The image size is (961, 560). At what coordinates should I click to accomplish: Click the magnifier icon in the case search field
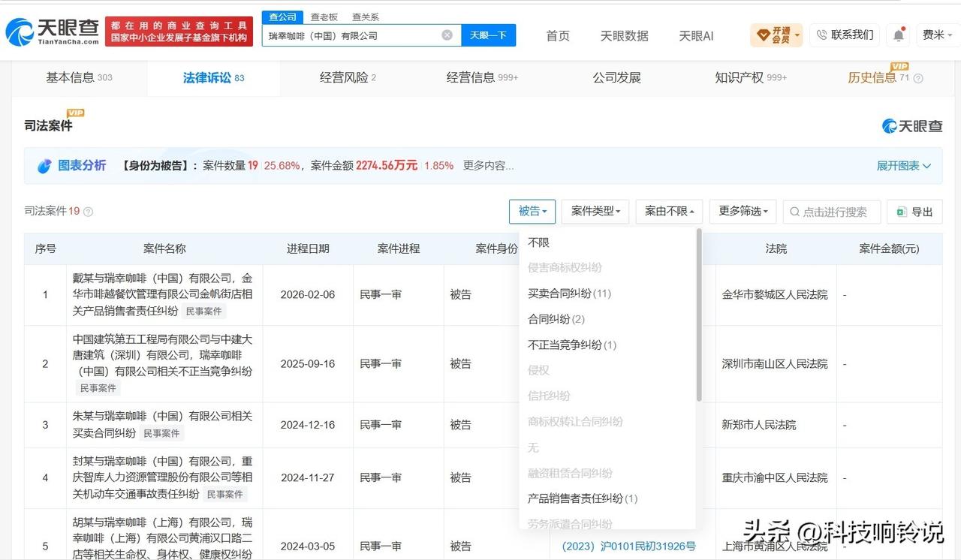point(794,212)
